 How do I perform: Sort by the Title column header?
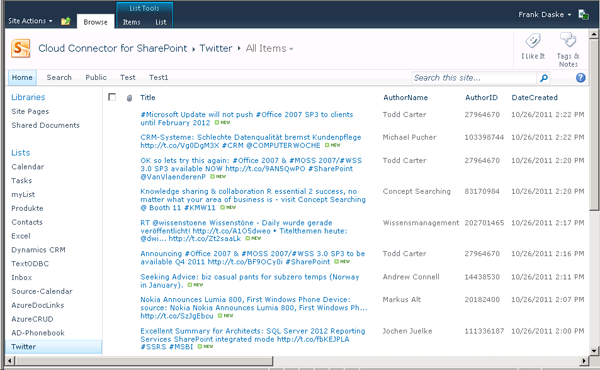pos(148,98)
